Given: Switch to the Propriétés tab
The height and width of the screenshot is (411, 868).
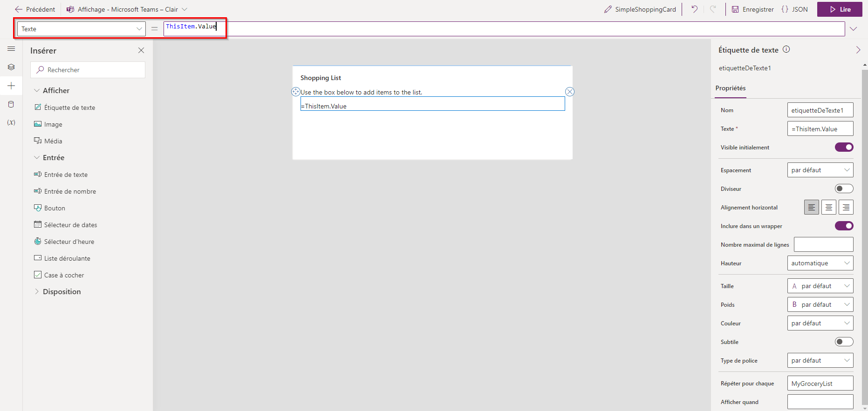Looking at the screenshot, I should (x=731, y=88).
